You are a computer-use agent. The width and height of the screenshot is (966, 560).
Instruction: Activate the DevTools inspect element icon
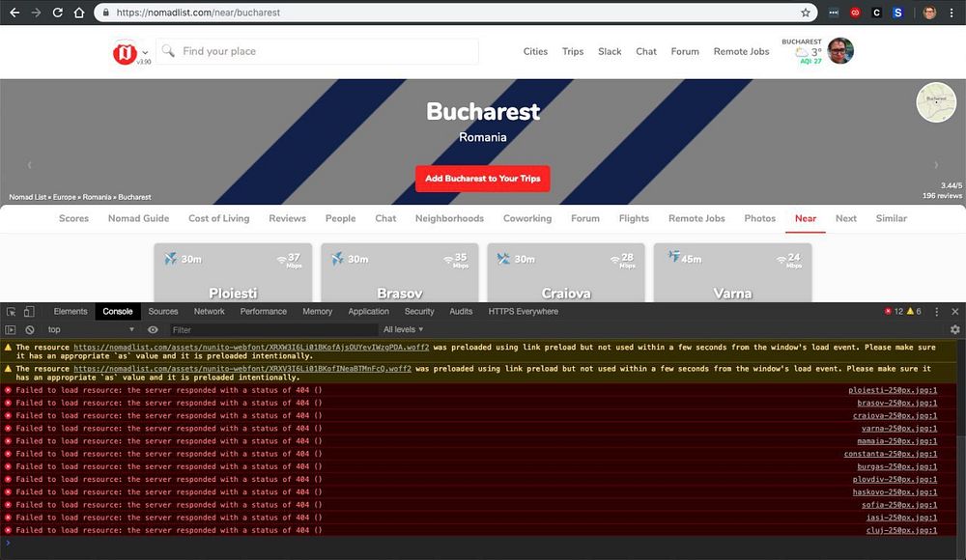[11, 312]
